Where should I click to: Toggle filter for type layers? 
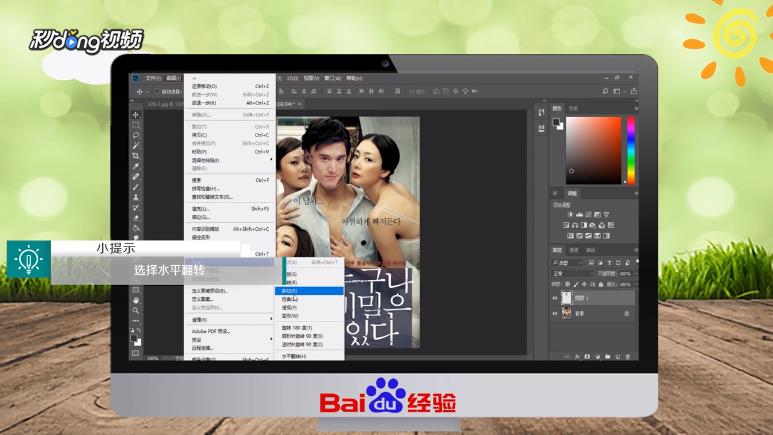pyautogui.click(x=609, y=263)
